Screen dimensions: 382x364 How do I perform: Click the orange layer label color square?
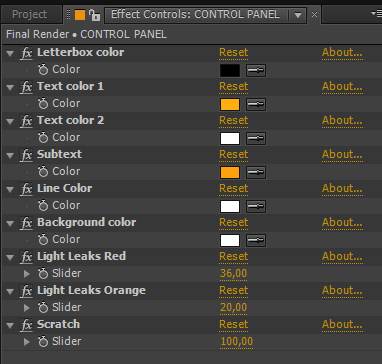(80, 15)
